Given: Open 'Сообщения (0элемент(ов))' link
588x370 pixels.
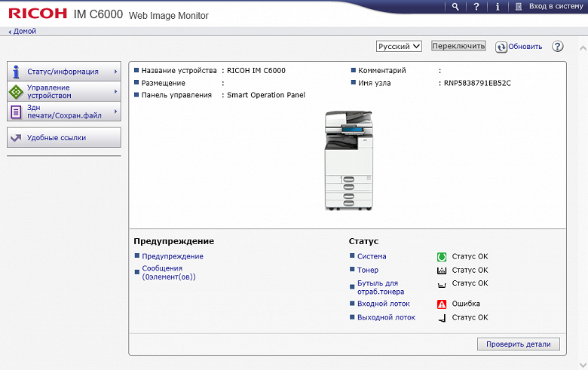Looking at the screenshot, I should tap(169, 273).
